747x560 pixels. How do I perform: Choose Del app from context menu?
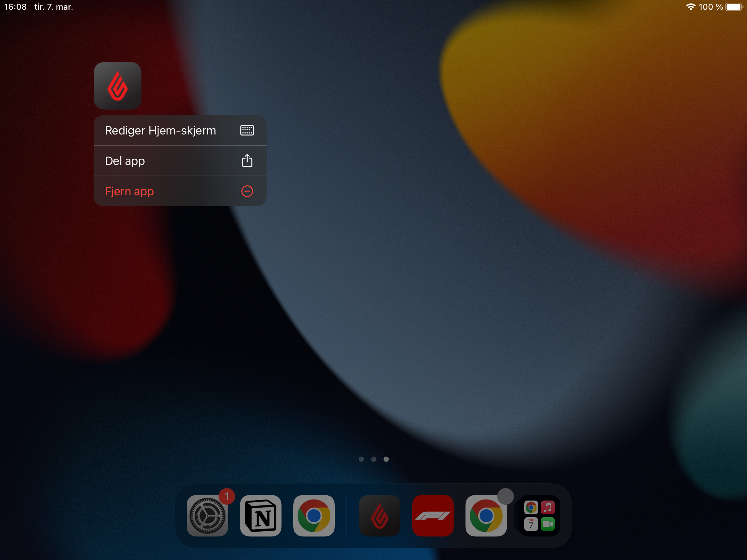180,161
